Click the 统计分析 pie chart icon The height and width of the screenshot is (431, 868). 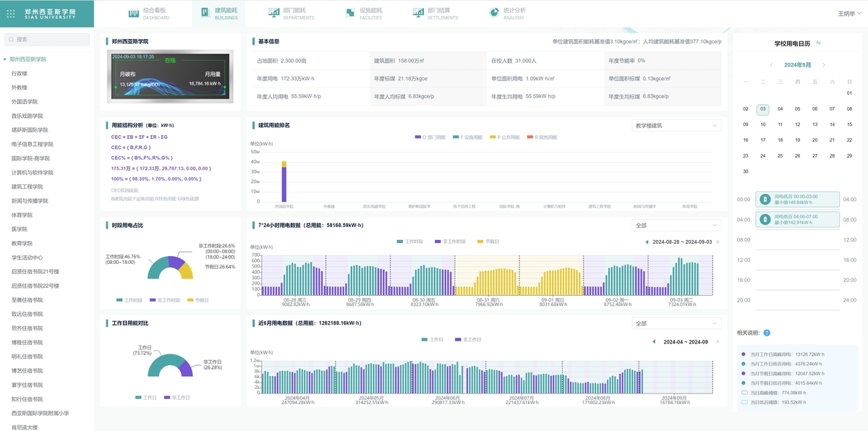tap(494, 13)
